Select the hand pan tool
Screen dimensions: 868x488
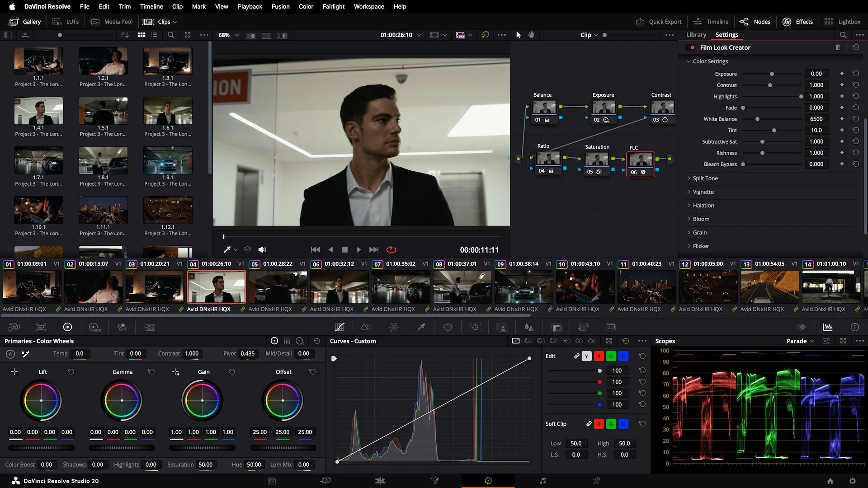tap(531, 35)
